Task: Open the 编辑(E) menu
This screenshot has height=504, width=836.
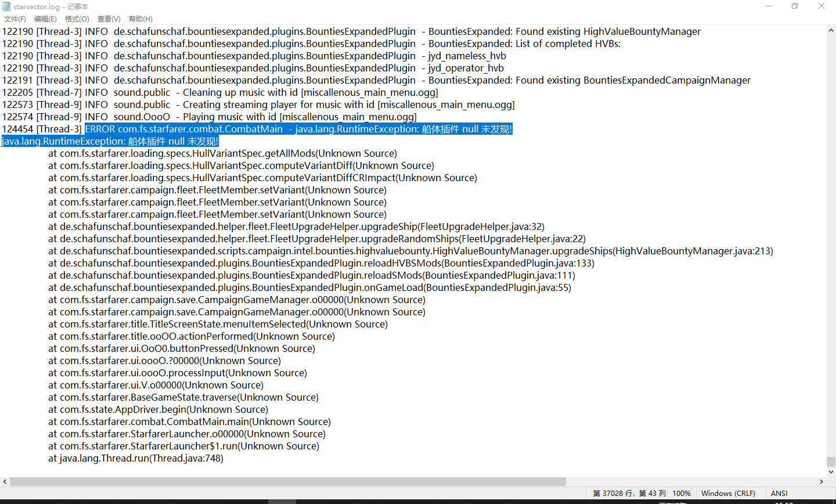Action: 45,19
